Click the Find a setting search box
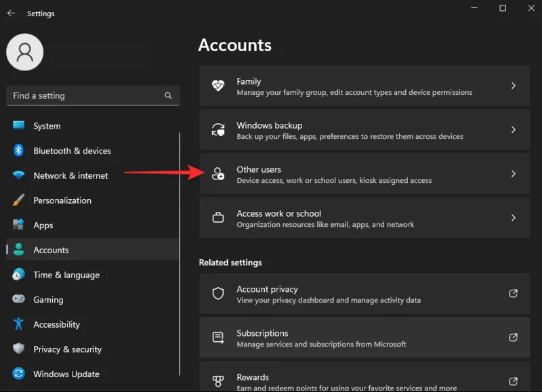Screen dimensions: 542x392 [x=93, y=95]
